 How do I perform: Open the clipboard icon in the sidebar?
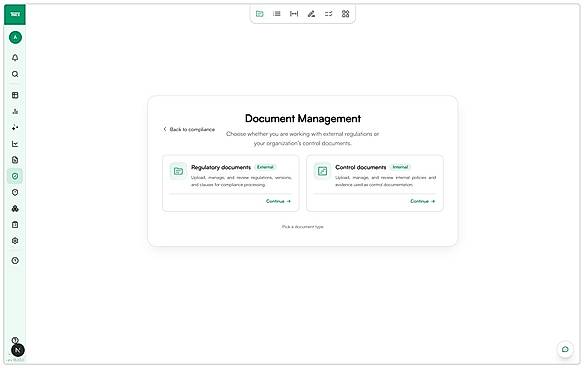(15, 225)
